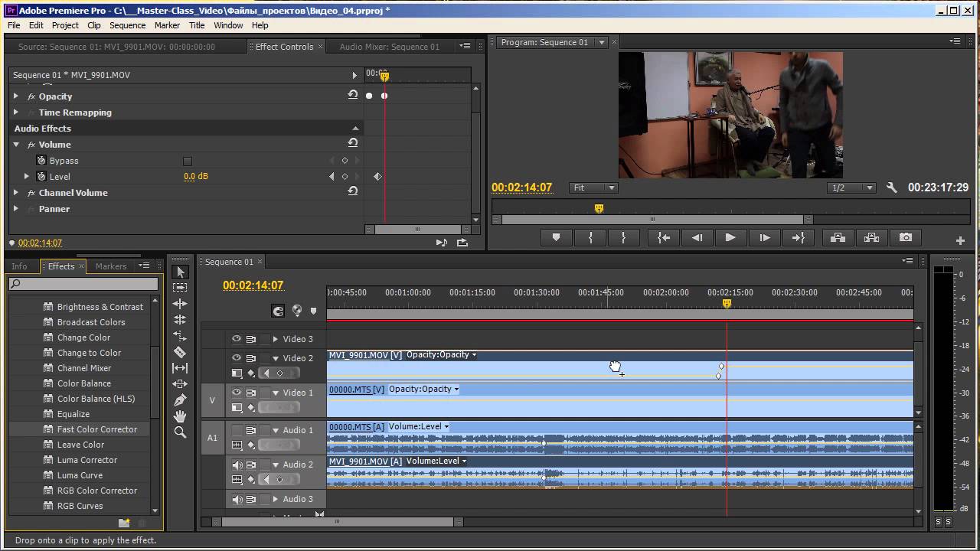Select the Hand tool in toolbox
The height and width of the screenshot is (551, 980).
click(180, 416)
